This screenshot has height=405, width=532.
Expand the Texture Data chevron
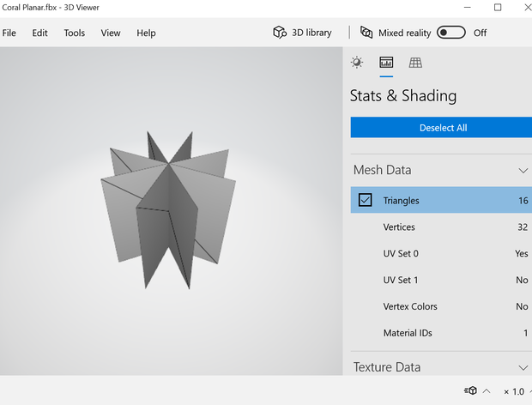(x=523, y=368)
